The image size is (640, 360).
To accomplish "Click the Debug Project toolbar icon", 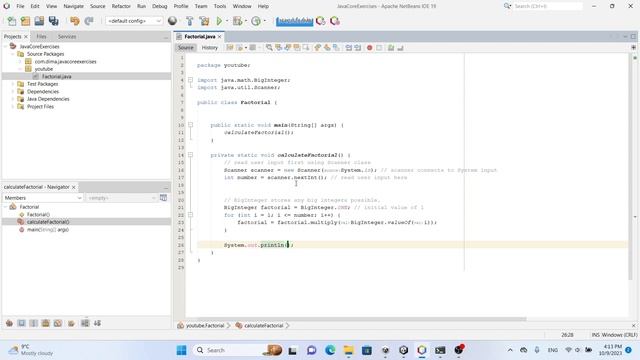I will tap(237, 21).
